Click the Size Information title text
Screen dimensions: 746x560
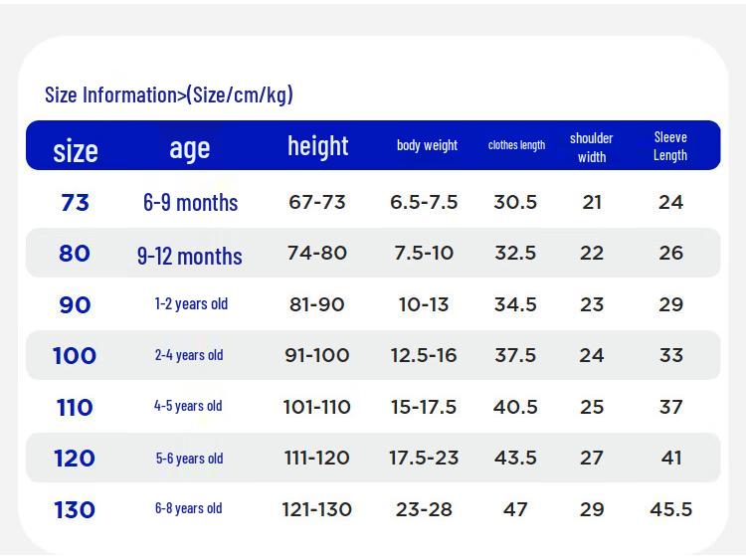point(169,94)
